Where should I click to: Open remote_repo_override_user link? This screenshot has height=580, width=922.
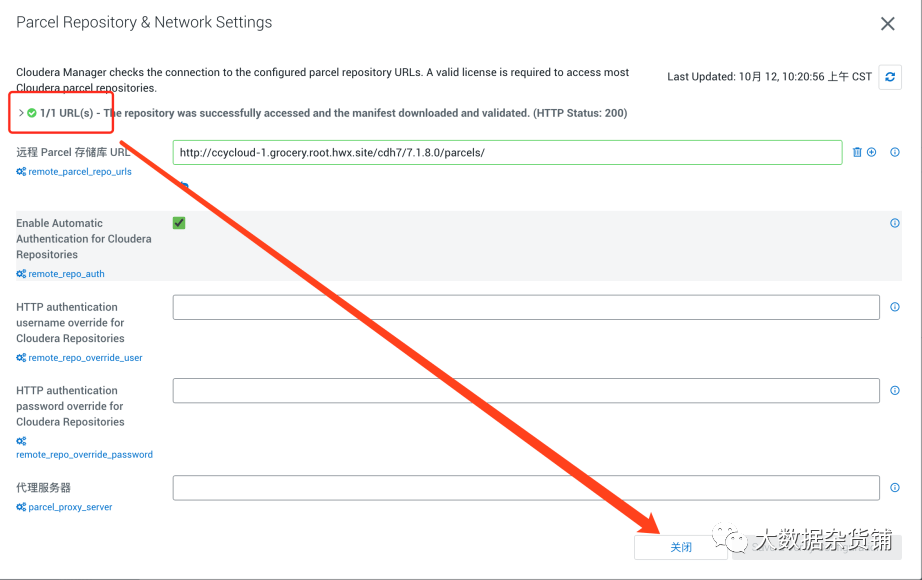pos(85,358)
